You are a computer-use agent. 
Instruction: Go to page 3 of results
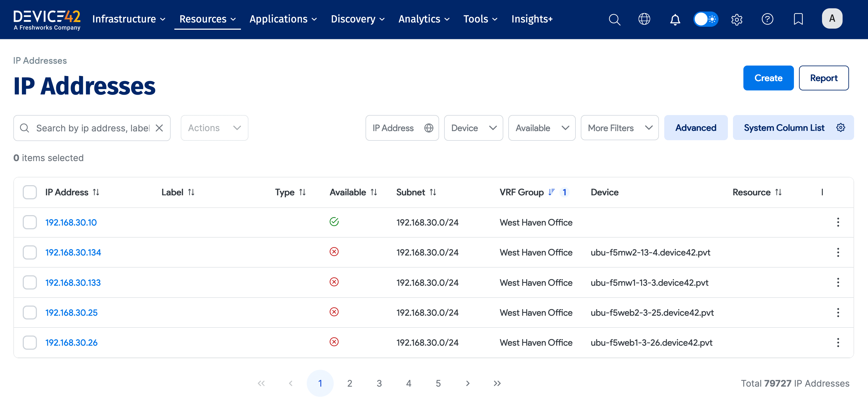pos(379,383)
